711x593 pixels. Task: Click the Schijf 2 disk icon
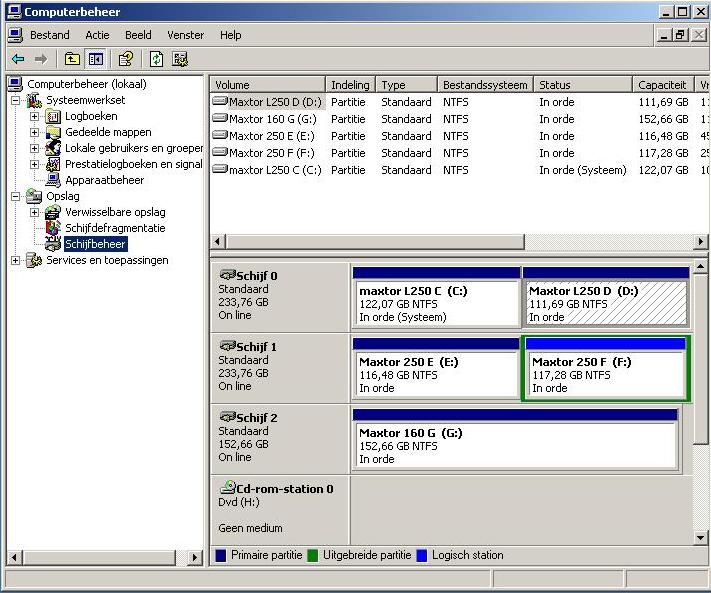(228, 417)
